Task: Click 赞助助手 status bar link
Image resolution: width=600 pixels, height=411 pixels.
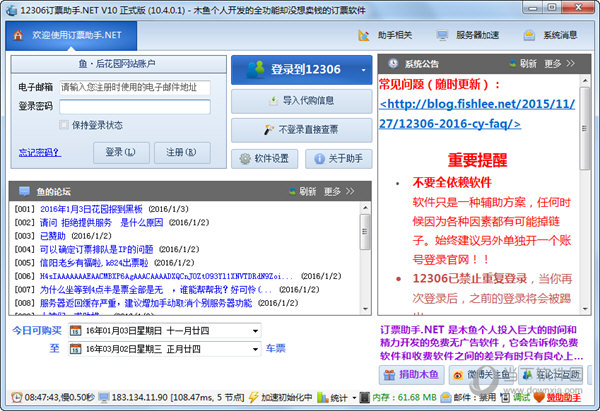Action: (x=563, y=398)
